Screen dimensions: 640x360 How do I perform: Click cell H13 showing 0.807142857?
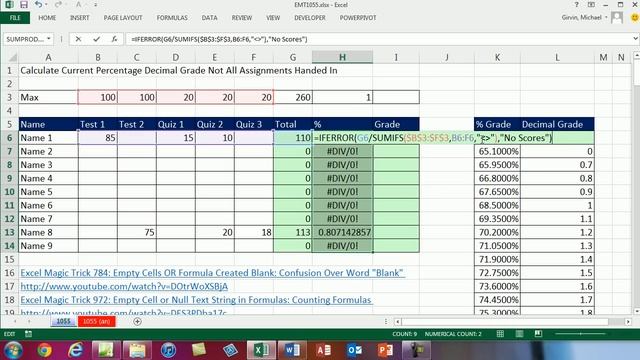342,232
